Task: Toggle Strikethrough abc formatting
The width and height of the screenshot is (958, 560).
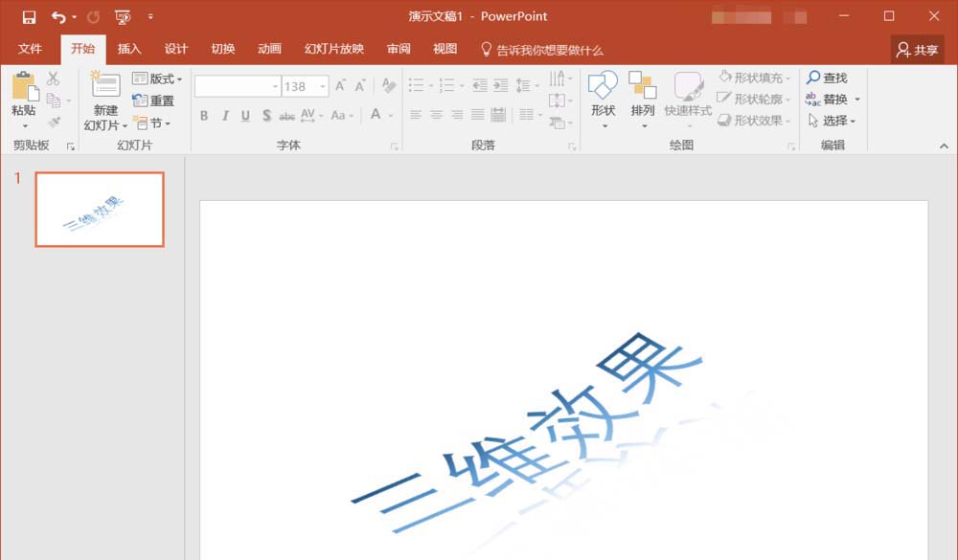Action: (287, 116)
